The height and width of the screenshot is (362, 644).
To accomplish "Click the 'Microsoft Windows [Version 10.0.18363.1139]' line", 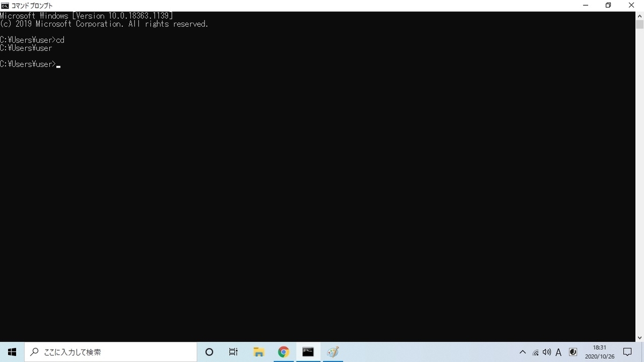I will [86, 16].
